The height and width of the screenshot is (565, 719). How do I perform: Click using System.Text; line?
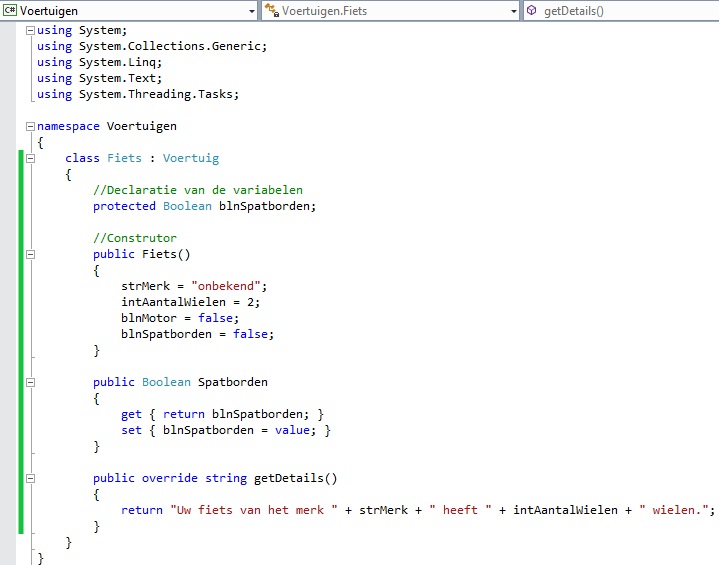pos(100,78)
